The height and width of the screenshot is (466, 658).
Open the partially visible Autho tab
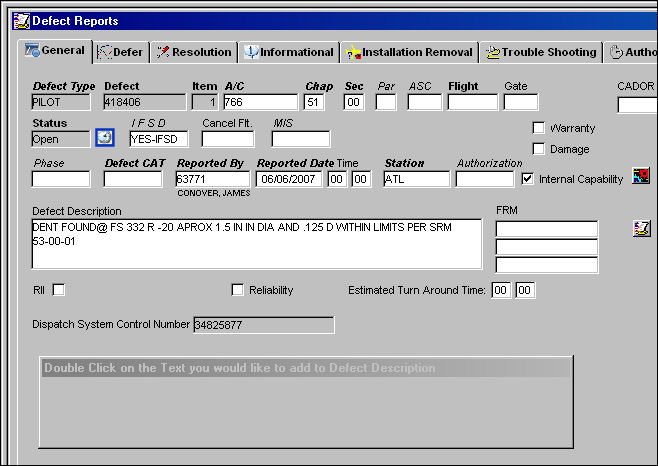click(632, 52)
